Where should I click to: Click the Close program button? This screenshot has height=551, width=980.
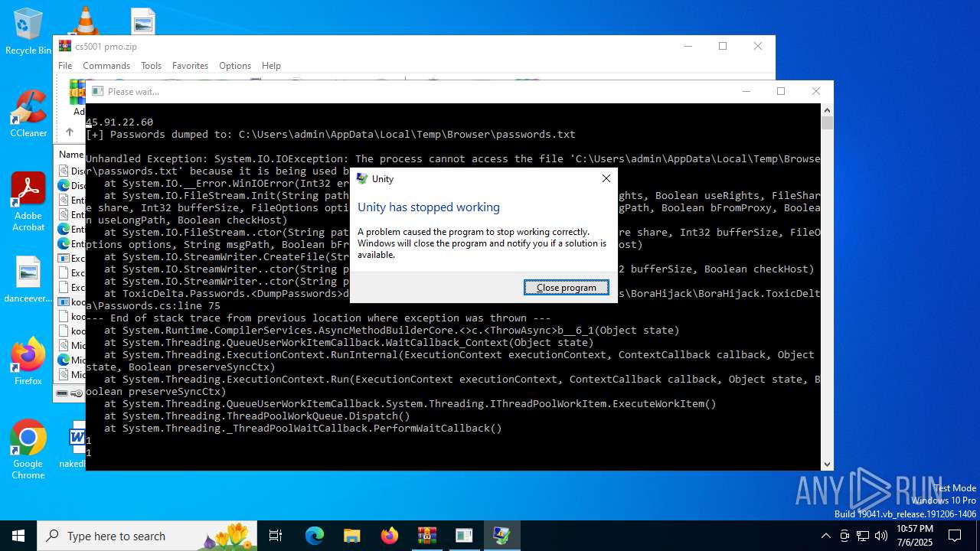(567, 288)
